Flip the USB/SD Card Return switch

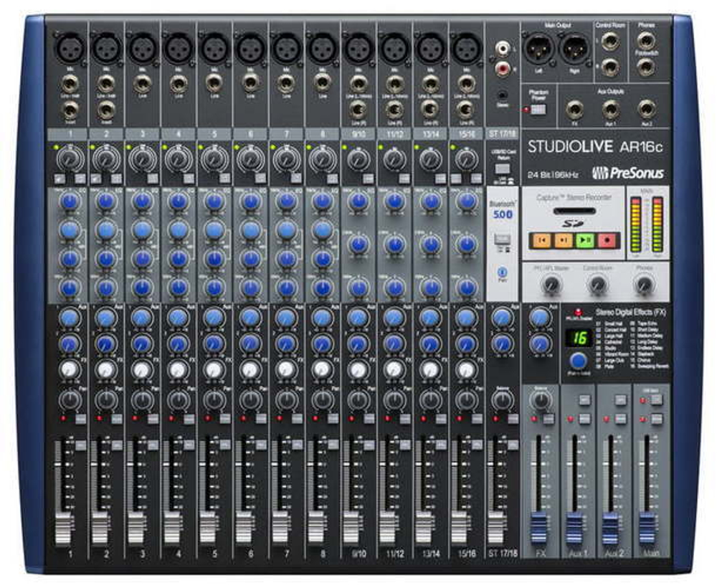tap(503, 169)
